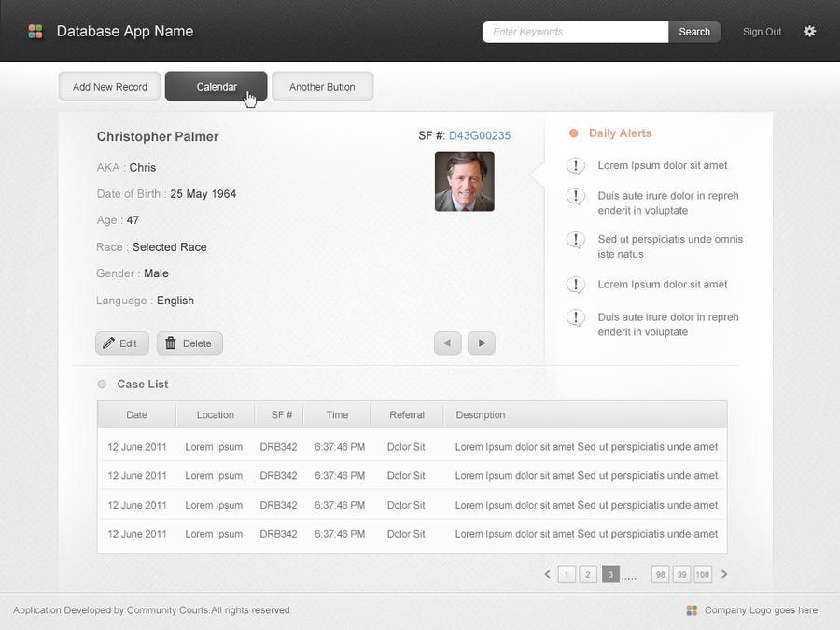Select the Another Button tab

coord(322,86)
